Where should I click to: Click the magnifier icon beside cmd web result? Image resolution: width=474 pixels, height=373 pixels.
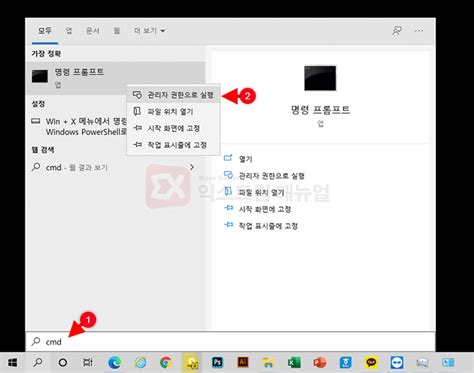tap(36, 167)
